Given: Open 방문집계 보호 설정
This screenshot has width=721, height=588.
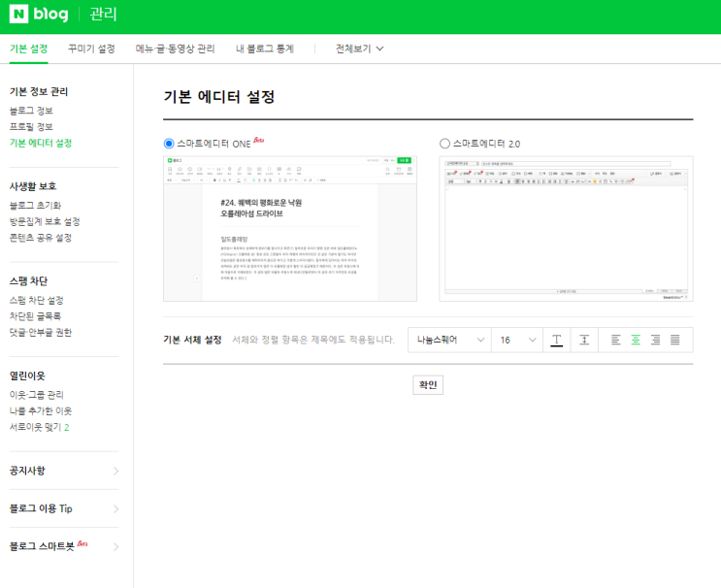Looking at the screenshot, I should [45, 221].
